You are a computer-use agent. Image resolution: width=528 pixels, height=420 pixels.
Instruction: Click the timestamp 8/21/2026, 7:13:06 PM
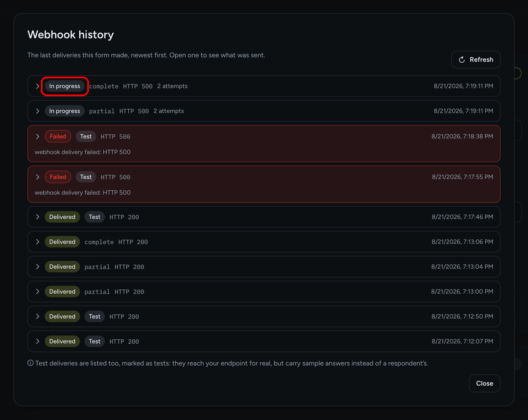(462, 242)
